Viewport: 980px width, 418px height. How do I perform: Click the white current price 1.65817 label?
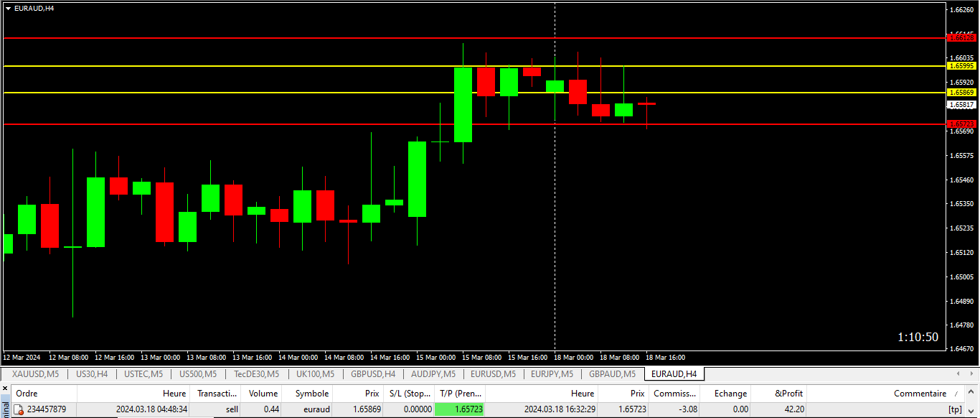[961, 104]
